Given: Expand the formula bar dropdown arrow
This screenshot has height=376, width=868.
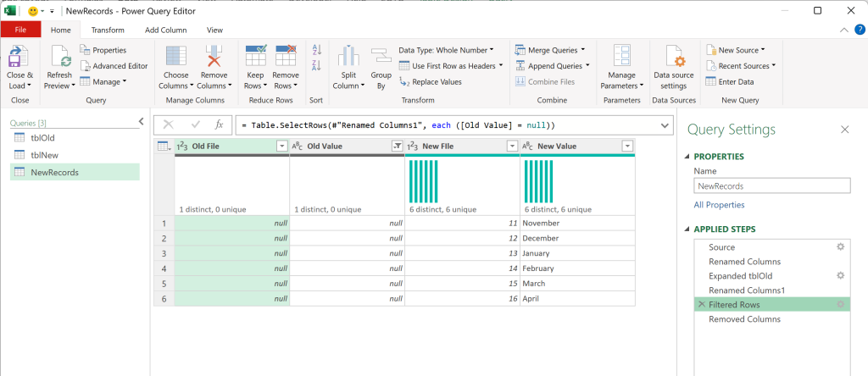Looking at the screenshot, I should click(x=665, y=125).
